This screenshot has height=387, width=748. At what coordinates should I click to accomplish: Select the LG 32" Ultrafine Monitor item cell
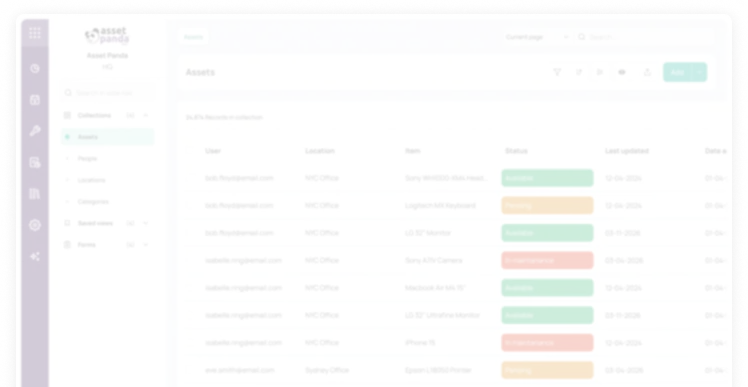(x=443, y=315)
